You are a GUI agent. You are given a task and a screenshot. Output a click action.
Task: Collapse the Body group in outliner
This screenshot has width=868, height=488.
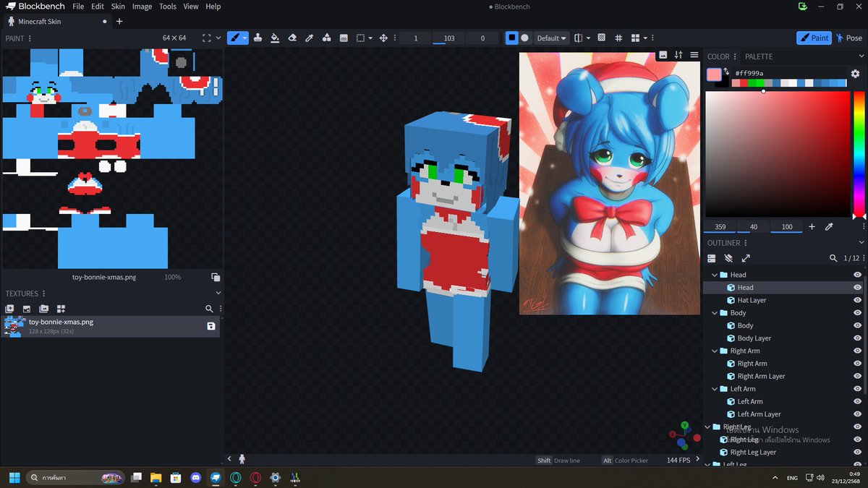(715, 313)
